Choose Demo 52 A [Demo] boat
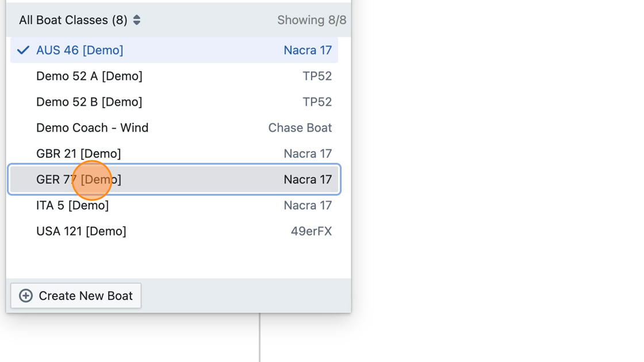 click(174, 76)
